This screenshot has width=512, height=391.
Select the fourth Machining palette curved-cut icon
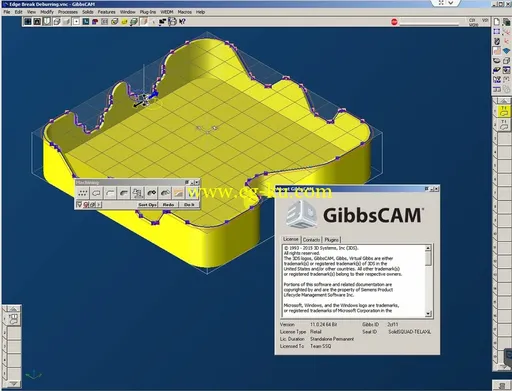124,193
